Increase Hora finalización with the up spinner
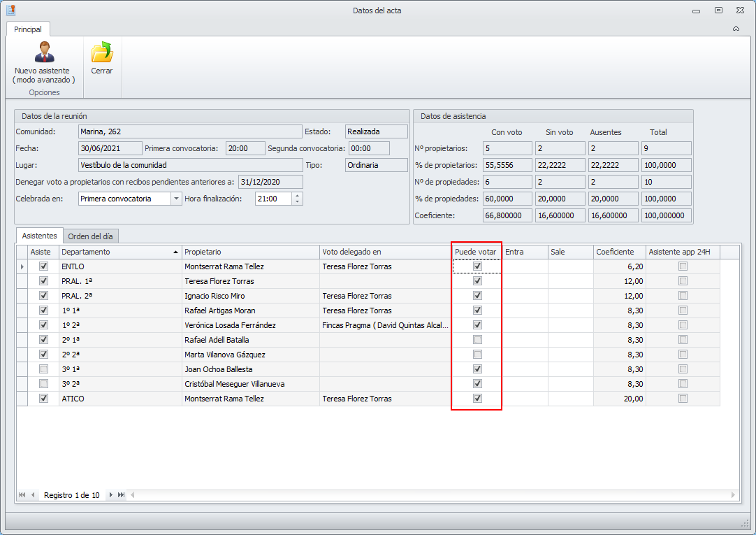The height and width of the screenshot is (535, 756). [298, 195]
